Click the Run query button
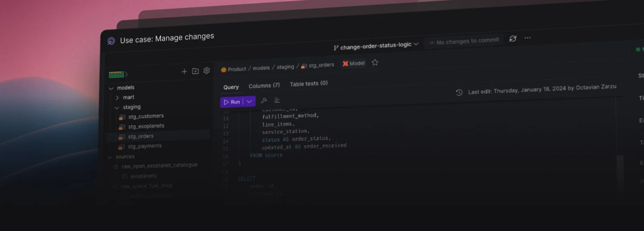Image resolution: width=644 pixels, height=231 pixels. click(x=232, y=102)
